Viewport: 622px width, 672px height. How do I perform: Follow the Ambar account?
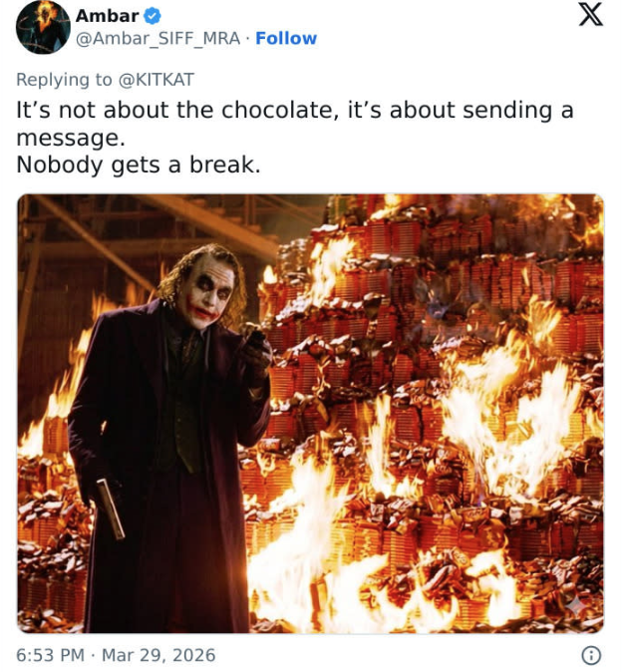pyautogui.click(x=286, y=38)
